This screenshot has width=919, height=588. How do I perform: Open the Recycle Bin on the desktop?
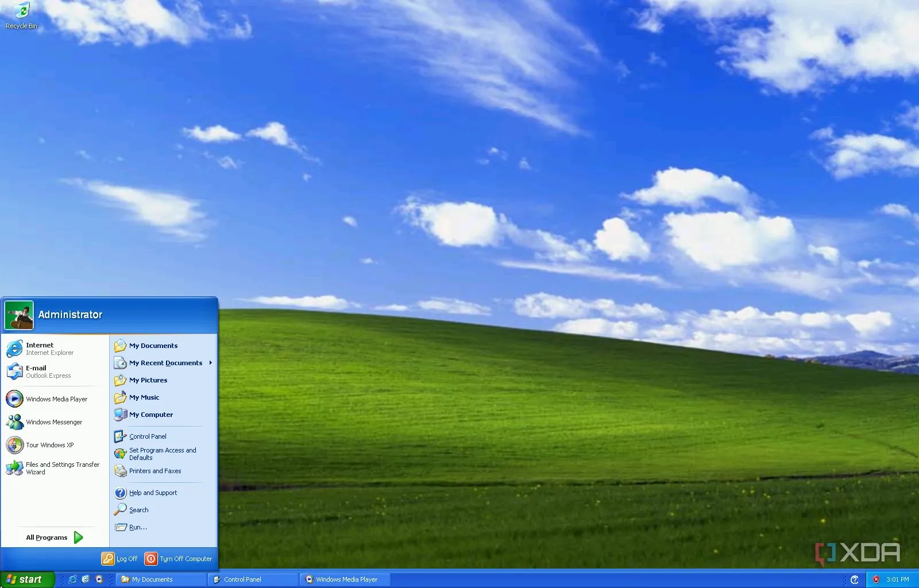coord(21,11)
